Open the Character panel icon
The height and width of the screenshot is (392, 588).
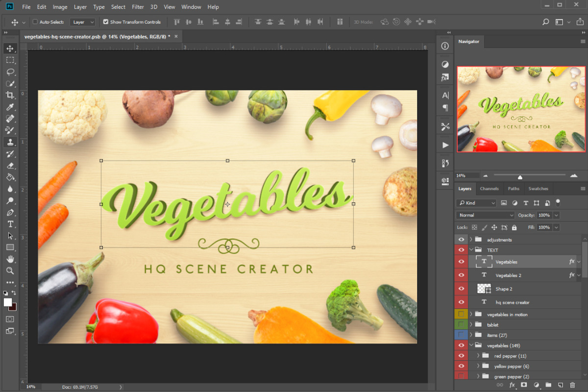coord(445,95)
